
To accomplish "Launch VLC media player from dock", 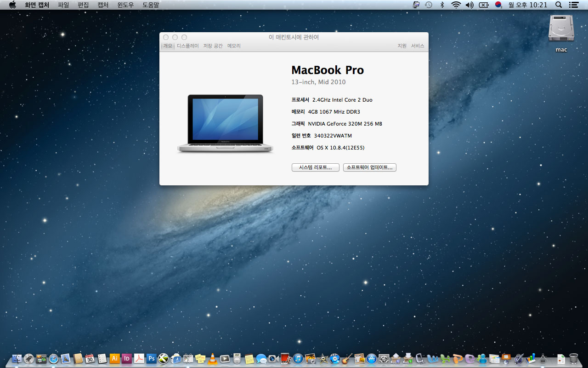I will pyautogui.click(x=212, y=358).
